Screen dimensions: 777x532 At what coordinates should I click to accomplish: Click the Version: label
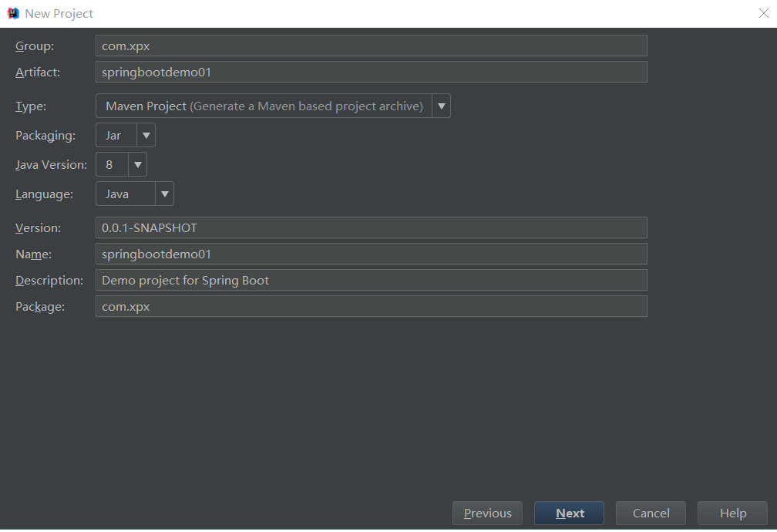tap(39, 228)
